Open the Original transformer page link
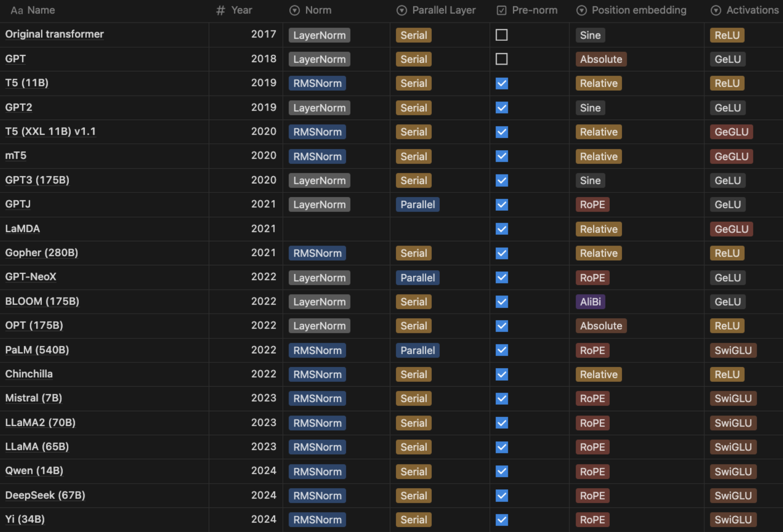Screen dimensions: 783x532 54,34
